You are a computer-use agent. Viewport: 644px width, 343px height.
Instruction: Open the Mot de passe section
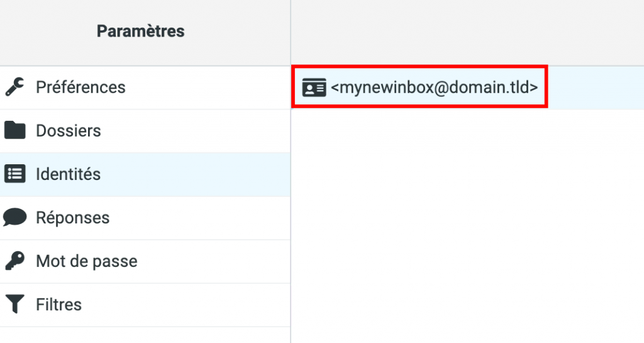pos(86,261)
